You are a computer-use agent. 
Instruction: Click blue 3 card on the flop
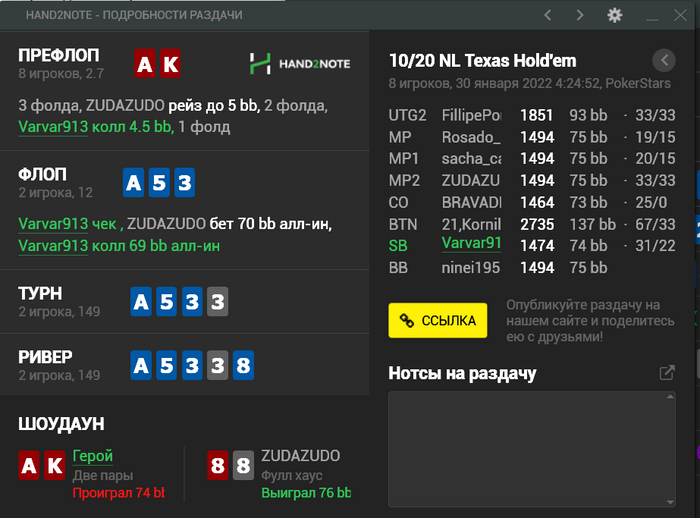coord(184,182)
